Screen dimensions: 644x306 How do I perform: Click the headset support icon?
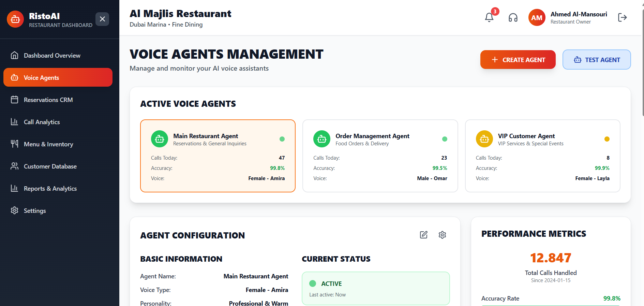tap(513, 17)
